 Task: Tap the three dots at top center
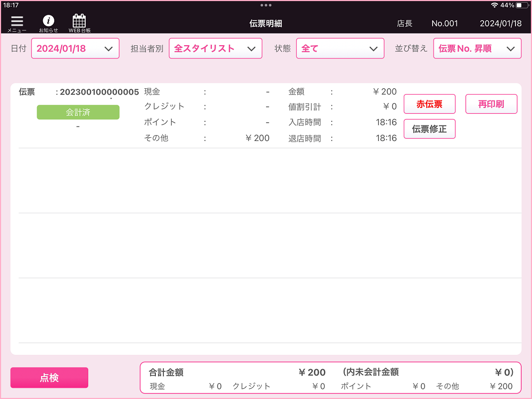coord(266,5)
